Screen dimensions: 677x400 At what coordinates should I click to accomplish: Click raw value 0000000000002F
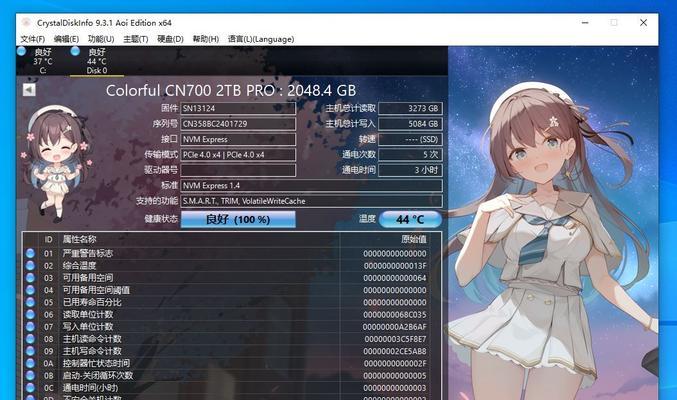point(395,363)
